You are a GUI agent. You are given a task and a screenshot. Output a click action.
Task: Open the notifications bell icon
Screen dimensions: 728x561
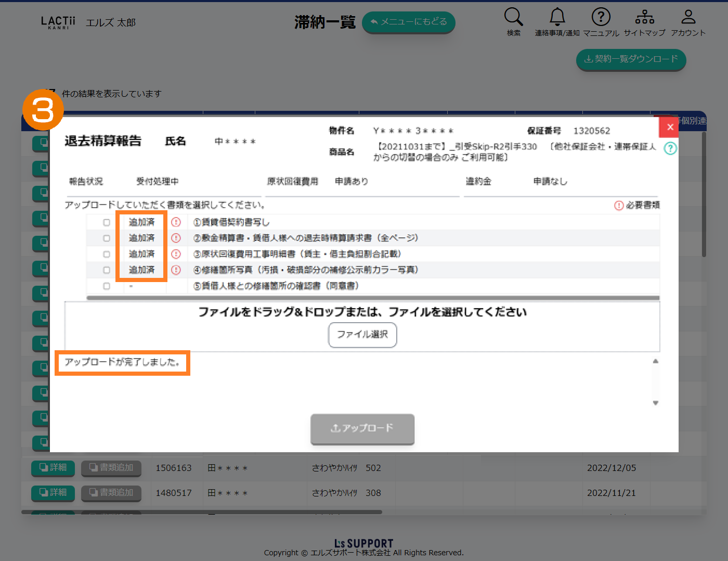[x=557, y=17]
